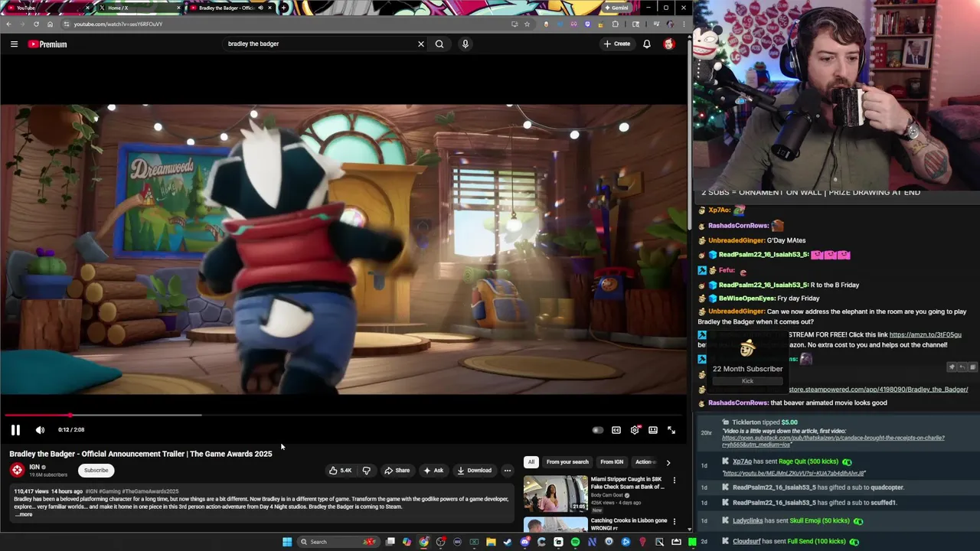
Task: Subscribe to IGN channel
Action: coord(96,470)
